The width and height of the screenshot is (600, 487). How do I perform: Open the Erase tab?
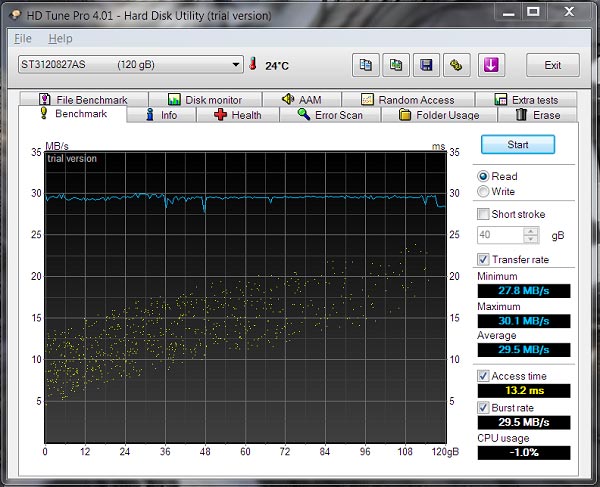tap(538, 115)
